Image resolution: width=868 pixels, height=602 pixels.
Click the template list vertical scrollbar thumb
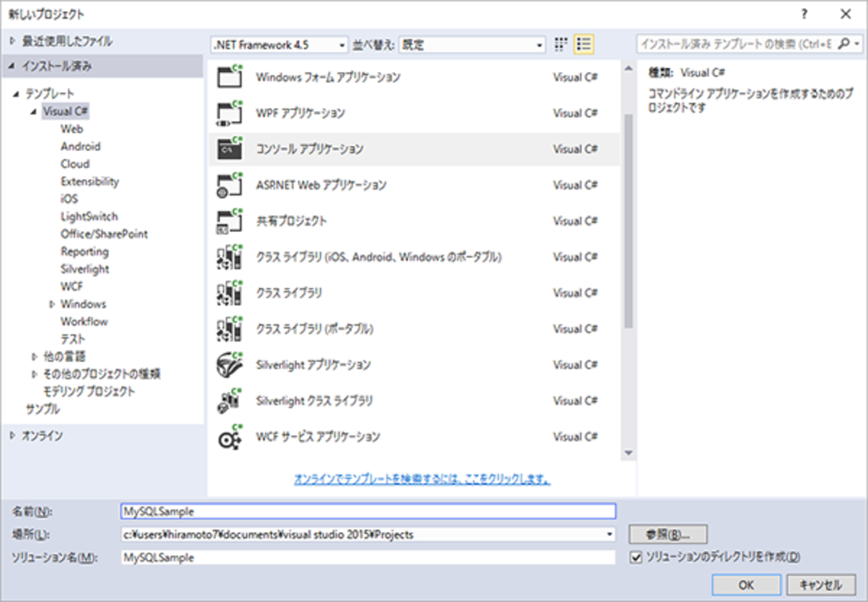[x=628, y=221]
